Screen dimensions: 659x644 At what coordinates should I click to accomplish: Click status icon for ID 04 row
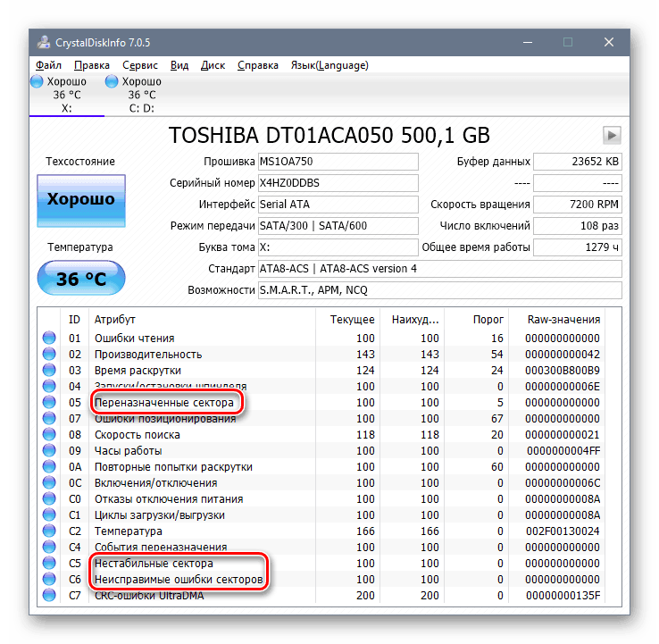[x=49, y=387]
